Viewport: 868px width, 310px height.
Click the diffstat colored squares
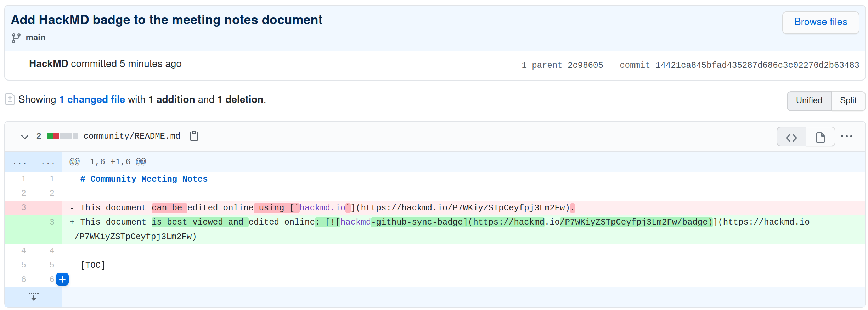point(62,136)
